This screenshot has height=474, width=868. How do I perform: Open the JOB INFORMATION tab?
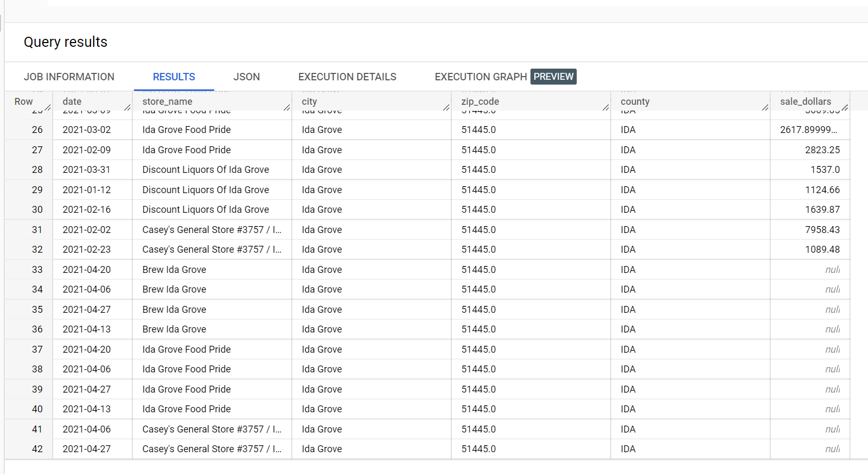click(x=69, y=77)
